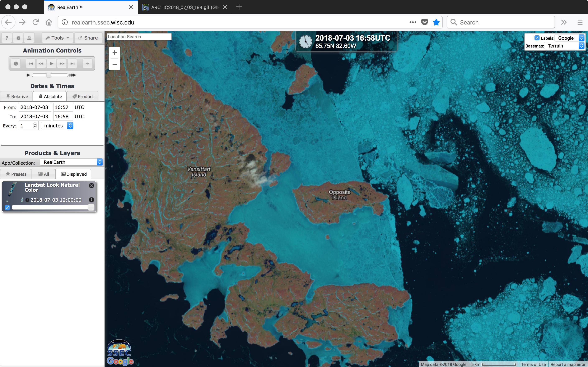588x367 pixels.
Task: Switch to the Presets tab
Action: [16, 174]
